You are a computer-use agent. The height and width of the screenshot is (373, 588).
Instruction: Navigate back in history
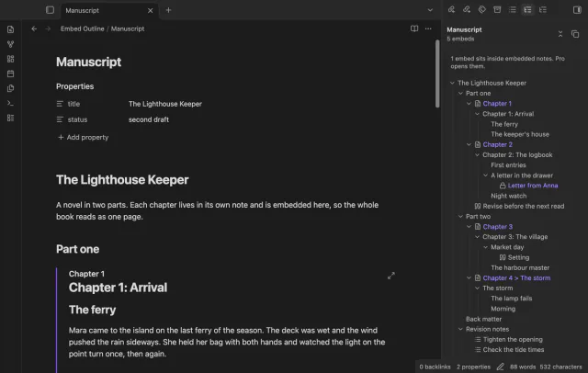click(x=34, y=28)
